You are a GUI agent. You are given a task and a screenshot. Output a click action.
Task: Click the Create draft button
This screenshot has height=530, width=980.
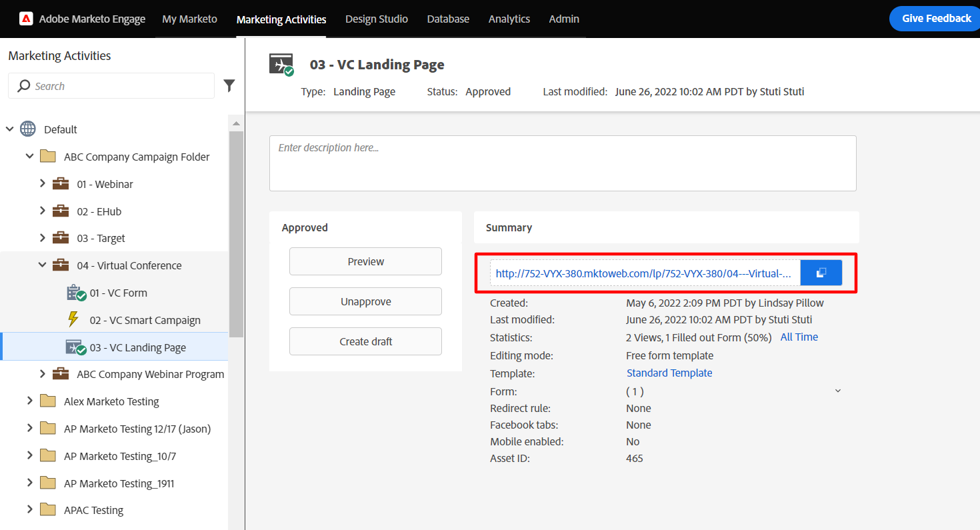tap(365, 341)
